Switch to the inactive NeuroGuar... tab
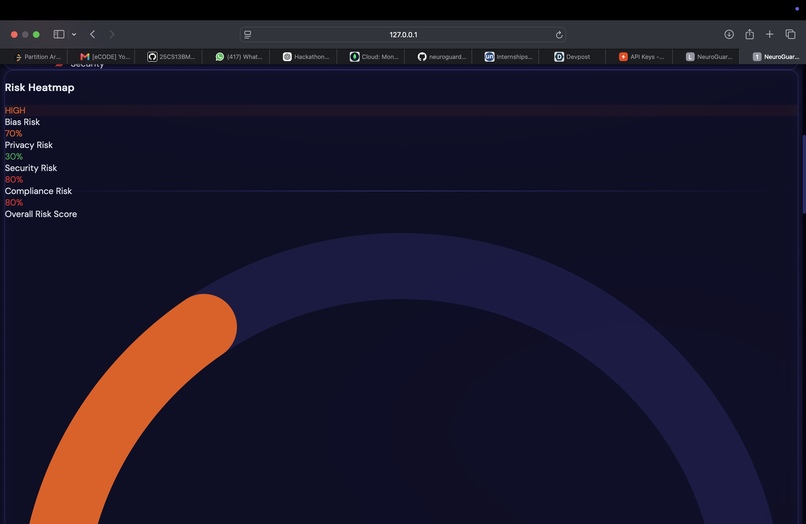The image size is (806, 524). point(706,57)
